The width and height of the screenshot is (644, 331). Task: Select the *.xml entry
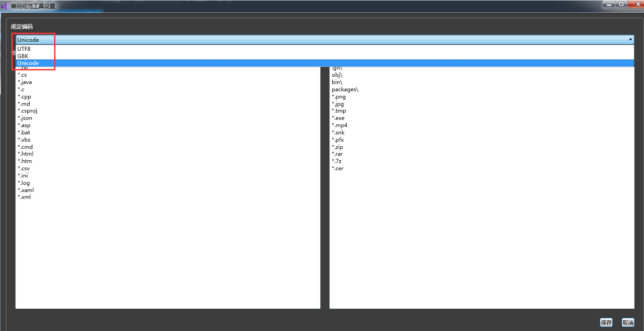click(24, 197)
